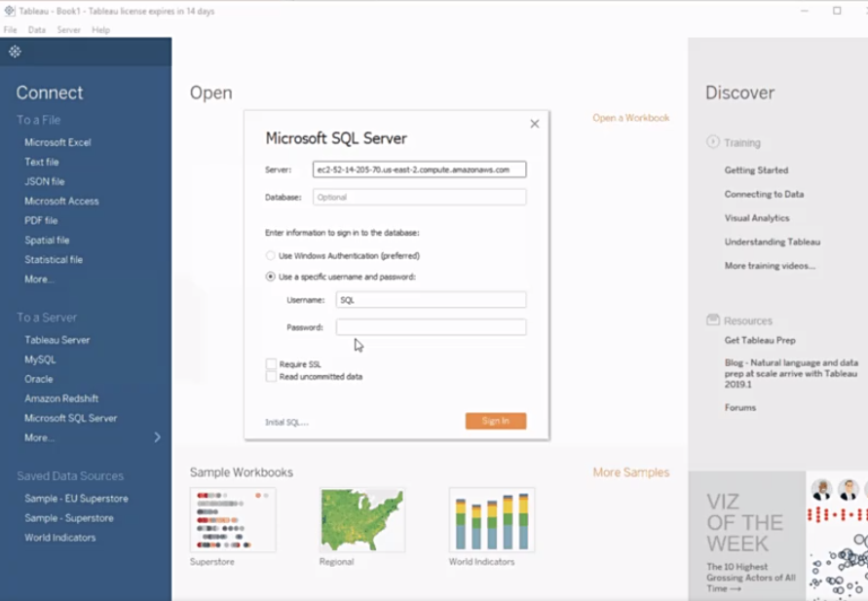Connect to Amazon Redshift
This screenshot has width=868, height=601.
(61, 398)
